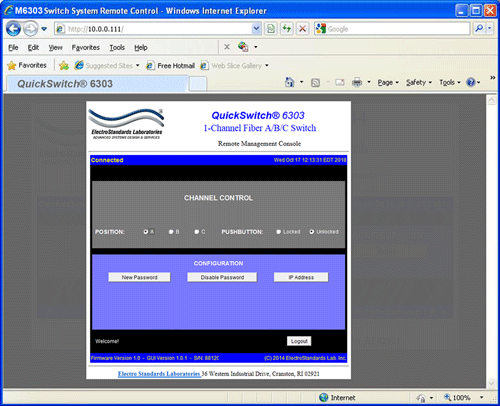Open the search provider options dropdown

coord(489,29)
